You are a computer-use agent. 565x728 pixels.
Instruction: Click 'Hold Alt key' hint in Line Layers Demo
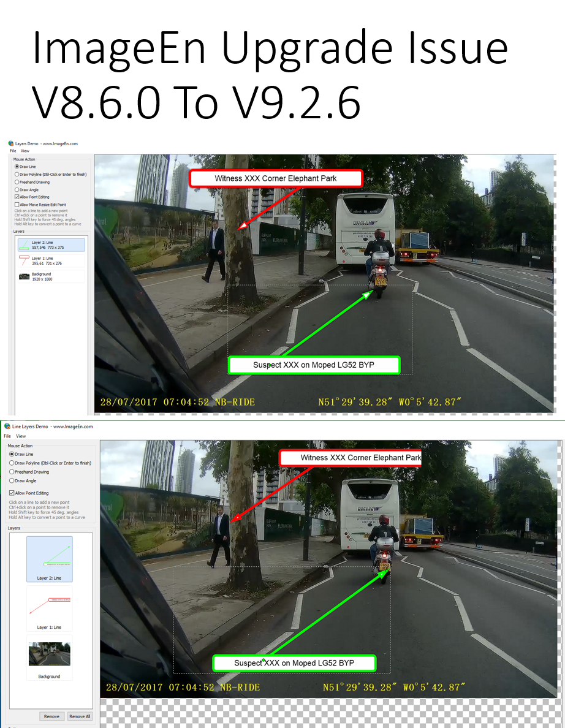(47, 517)
